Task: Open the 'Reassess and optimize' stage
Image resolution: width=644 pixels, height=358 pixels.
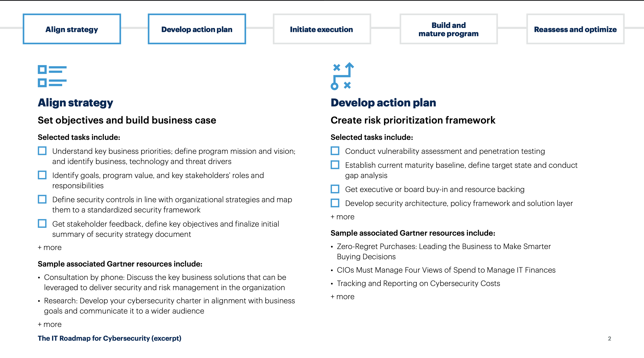Action: (575, 29)
